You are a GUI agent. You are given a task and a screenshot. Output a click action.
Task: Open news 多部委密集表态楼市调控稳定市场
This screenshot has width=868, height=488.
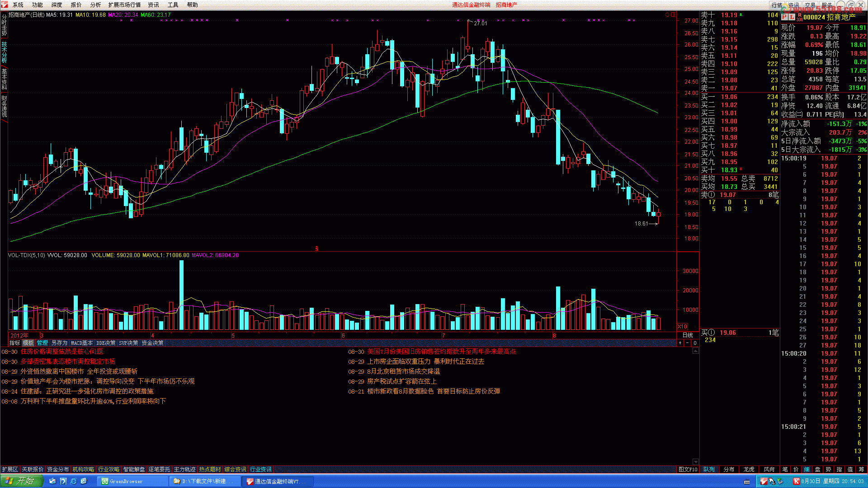[68, 361]
